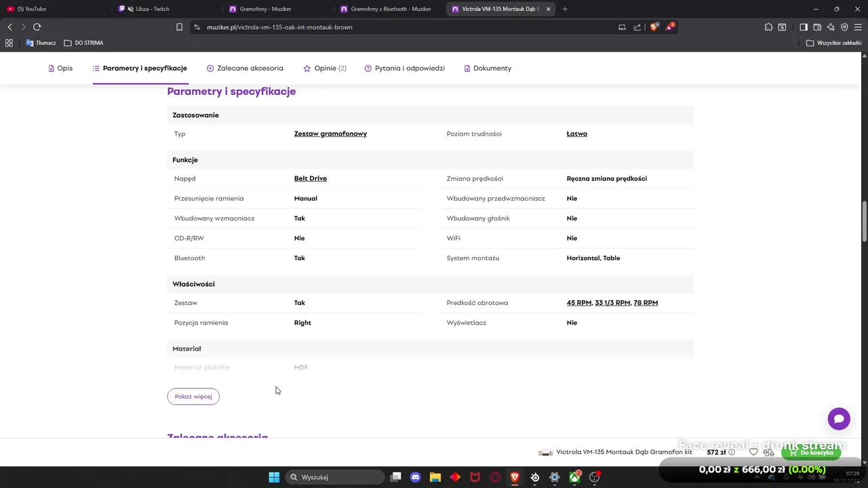Switch to the Lilsza - Twitch tab
The height and width of the screenshot is (488, 868).
167,9
